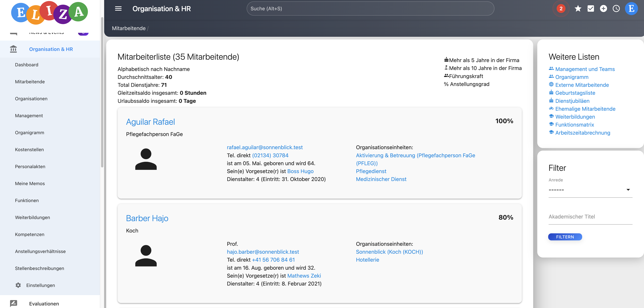Open favorites star icon

coord(578,9)
